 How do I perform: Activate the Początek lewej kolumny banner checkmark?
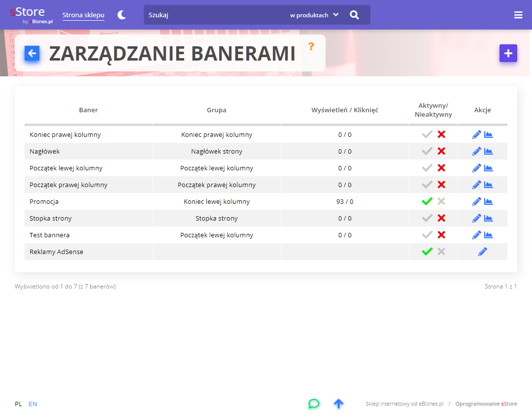pyautogui.click(x=427, y=168)
